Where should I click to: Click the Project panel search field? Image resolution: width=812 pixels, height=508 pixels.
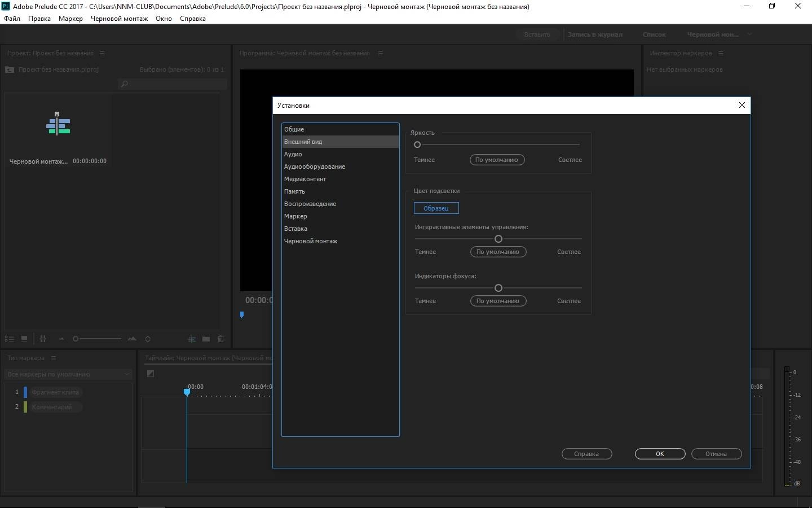click(173, 84)
